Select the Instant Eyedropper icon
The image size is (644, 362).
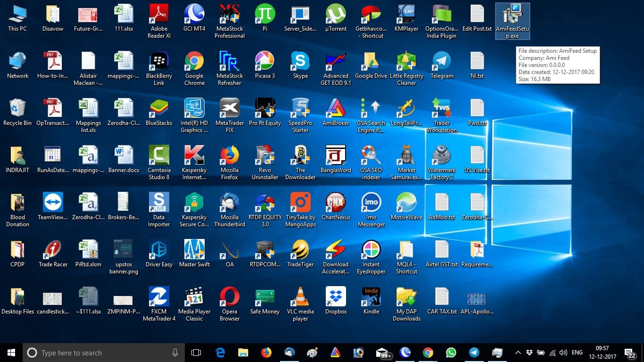371,257
